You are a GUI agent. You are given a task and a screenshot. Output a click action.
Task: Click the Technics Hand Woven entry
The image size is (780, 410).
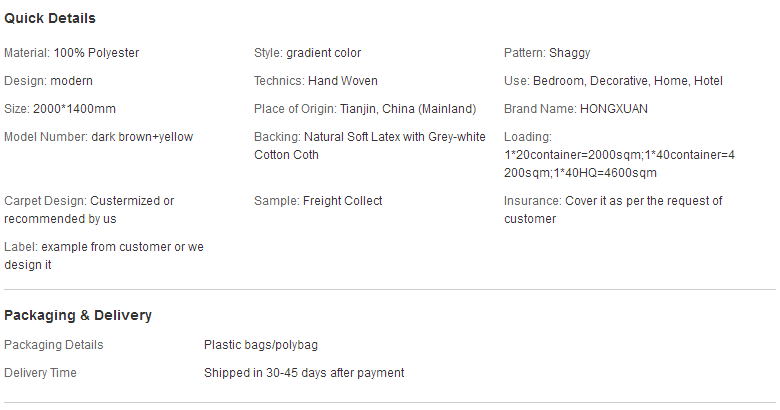[316, 81]
